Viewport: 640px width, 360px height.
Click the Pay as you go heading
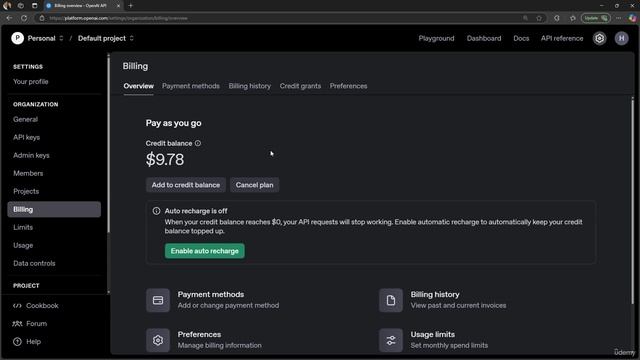(173, 123)
